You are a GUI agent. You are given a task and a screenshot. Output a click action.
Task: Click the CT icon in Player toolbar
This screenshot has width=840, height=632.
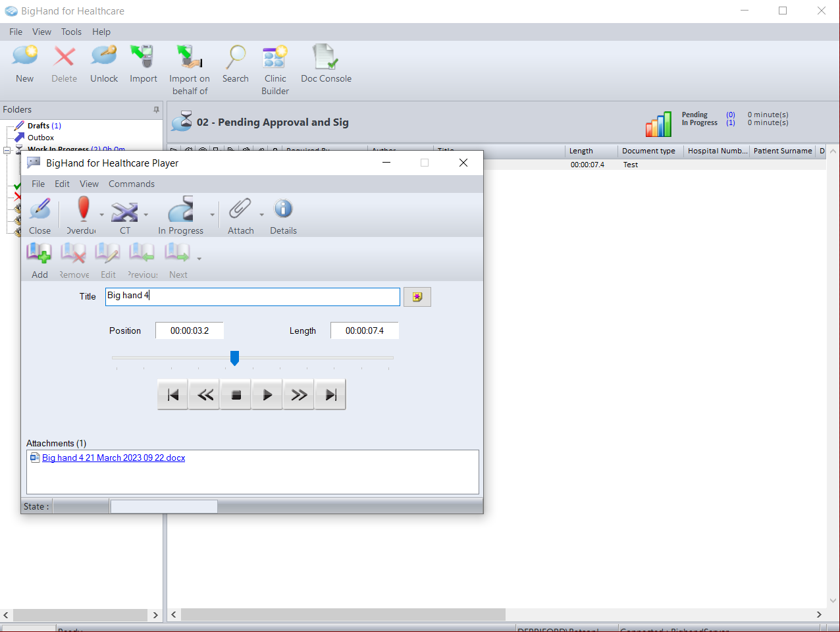(124, 211)
